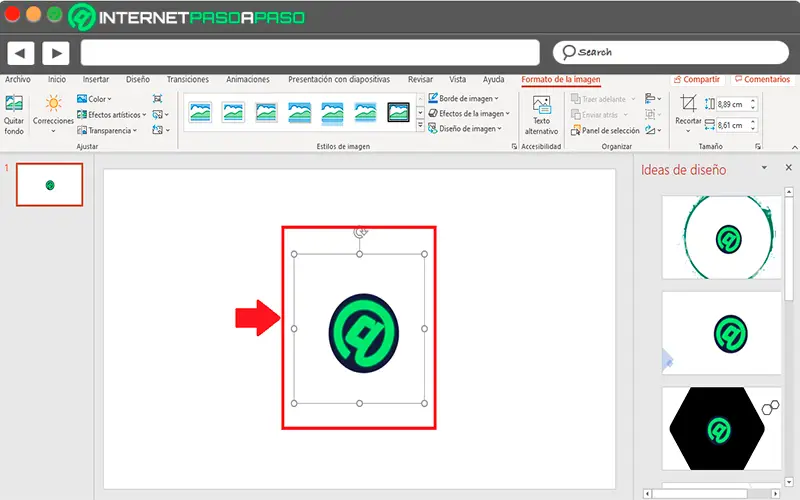Open the Diseño tab
This screenshot has width=800, height=500.
tap(138, 79)
